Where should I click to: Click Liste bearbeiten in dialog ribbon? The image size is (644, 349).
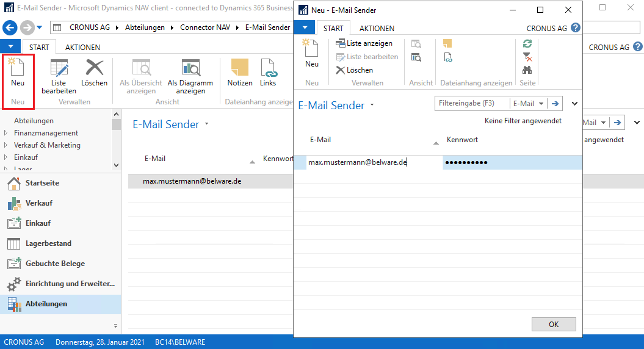tap(367, 57)
